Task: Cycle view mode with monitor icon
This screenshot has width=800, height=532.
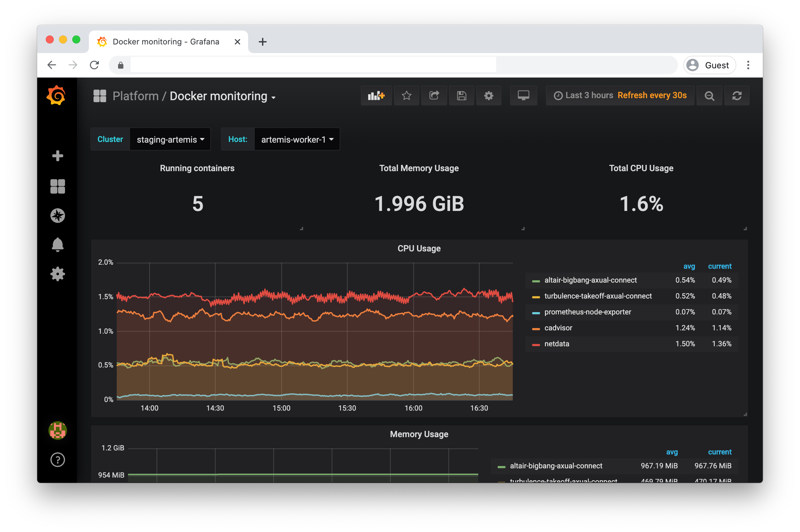Action: [x=523, y=96]
